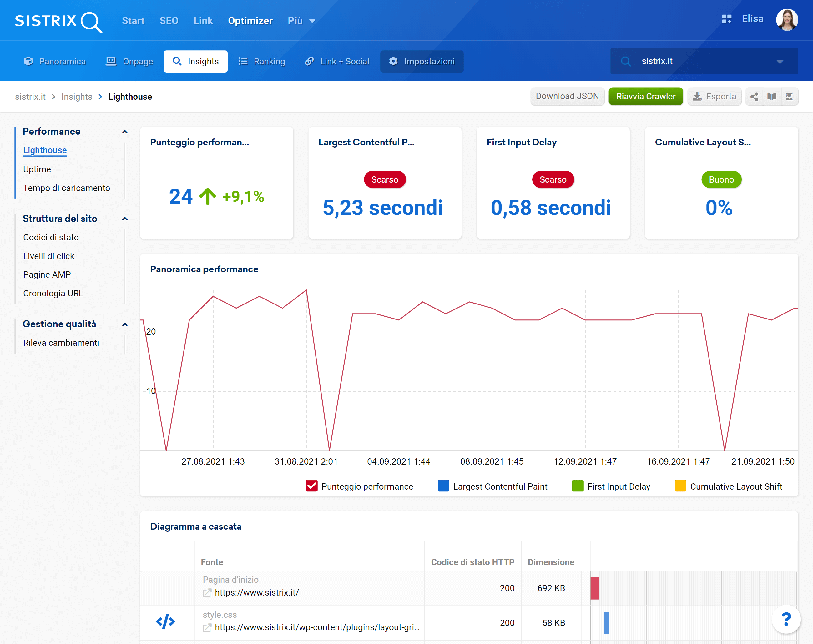Viewport: 813px width, 644px height.
Task: Open SEO in top navigation
Action: pos(169,21)
